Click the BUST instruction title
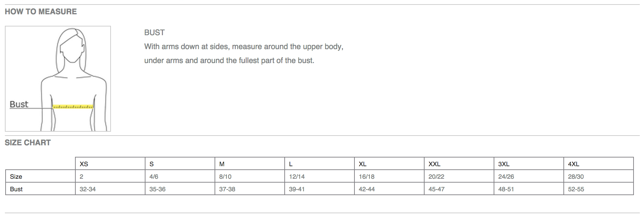Viewport: 644px width, 215px height. (x=155, y=32)
